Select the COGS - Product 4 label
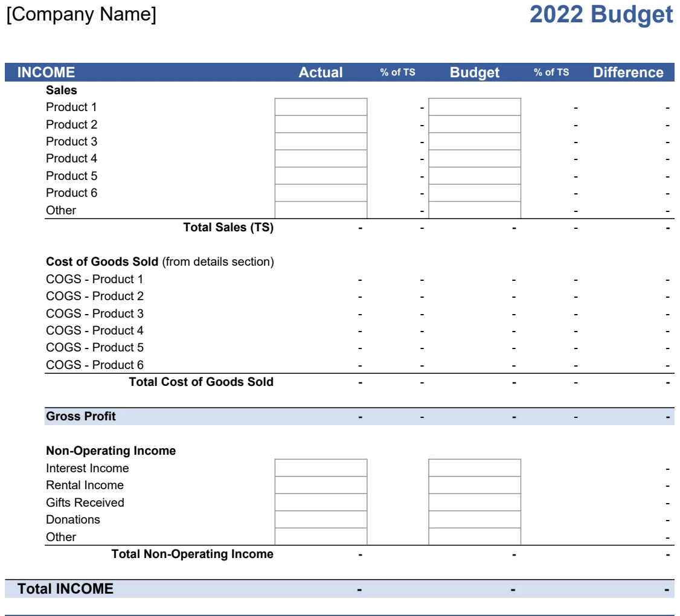The image size is (680, 616). pyautogui.click(x=95, y=330)
